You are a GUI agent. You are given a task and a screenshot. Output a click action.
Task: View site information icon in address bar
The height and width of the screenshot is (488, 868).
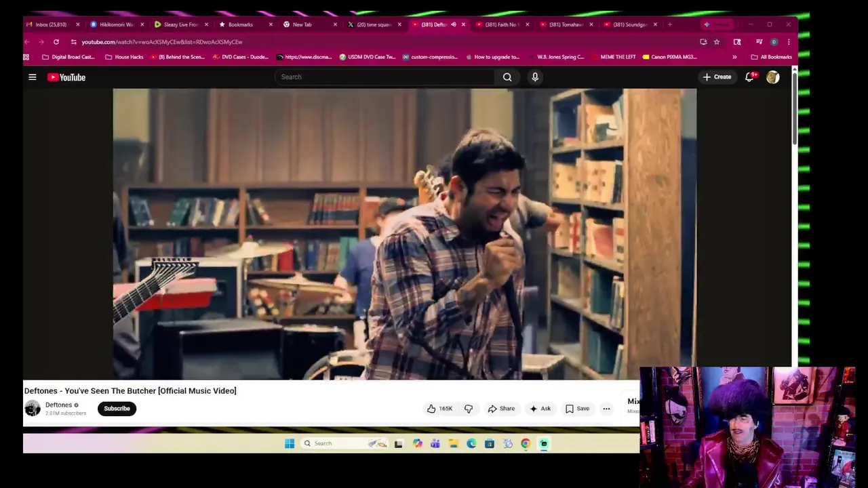pyautogui.click(x=74, y=42)
